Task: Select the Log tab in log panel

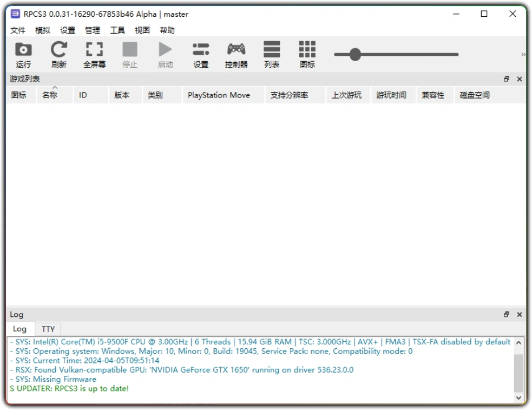Action: pyautogui.click(x=20, y=329)
